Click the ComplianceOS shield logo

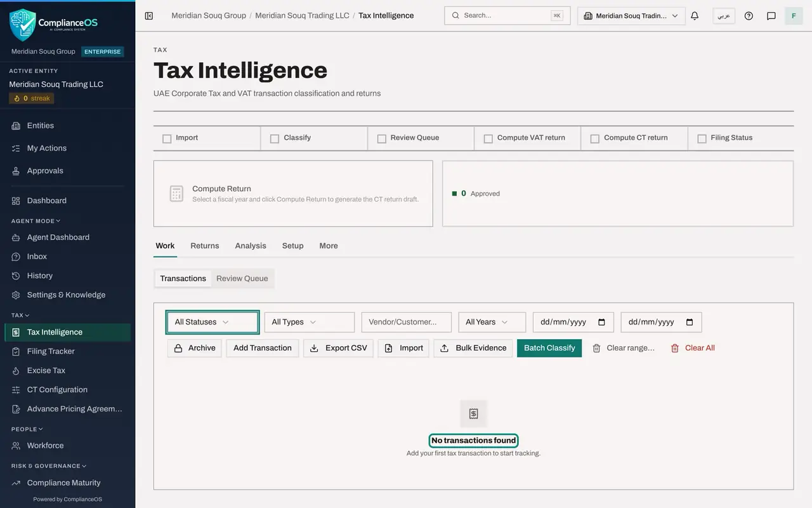[22, 25]
